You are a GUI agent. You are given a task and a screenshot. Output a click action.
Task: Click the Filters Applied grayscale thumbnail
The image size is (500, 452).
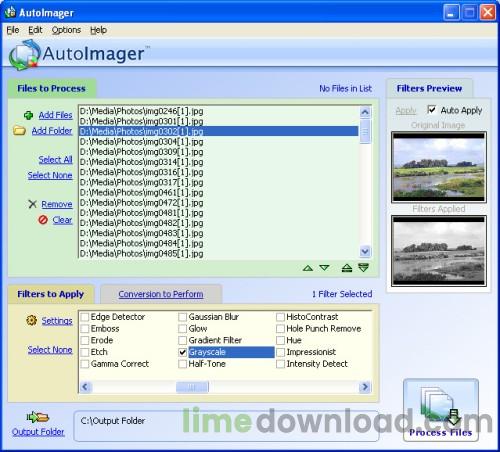pyautogui.click(x=439, y=251)
